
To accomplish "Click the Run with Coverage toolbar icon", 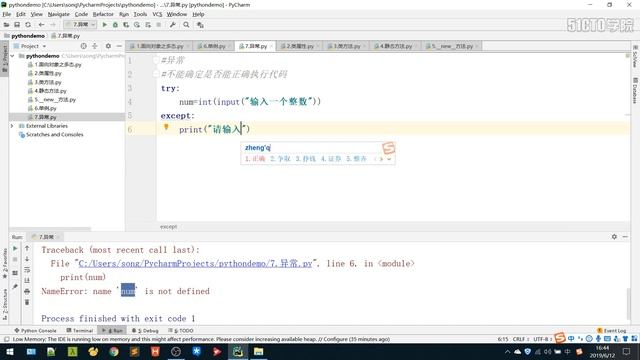I will point(126,25).
